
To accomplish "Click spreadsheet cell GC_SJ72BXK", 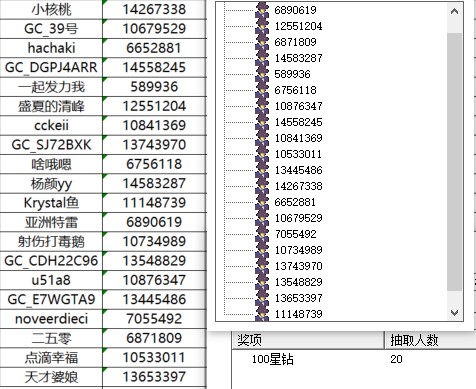I will 51,145.
